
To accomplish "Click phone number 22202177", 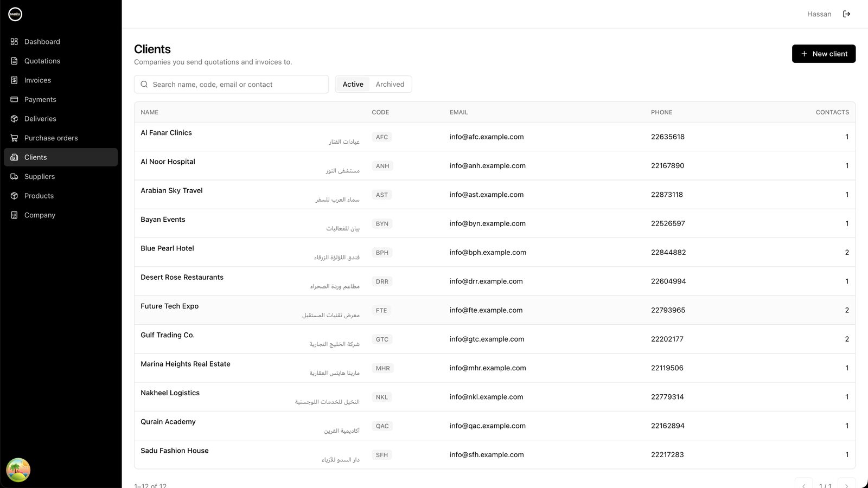I will pos(667,339).
